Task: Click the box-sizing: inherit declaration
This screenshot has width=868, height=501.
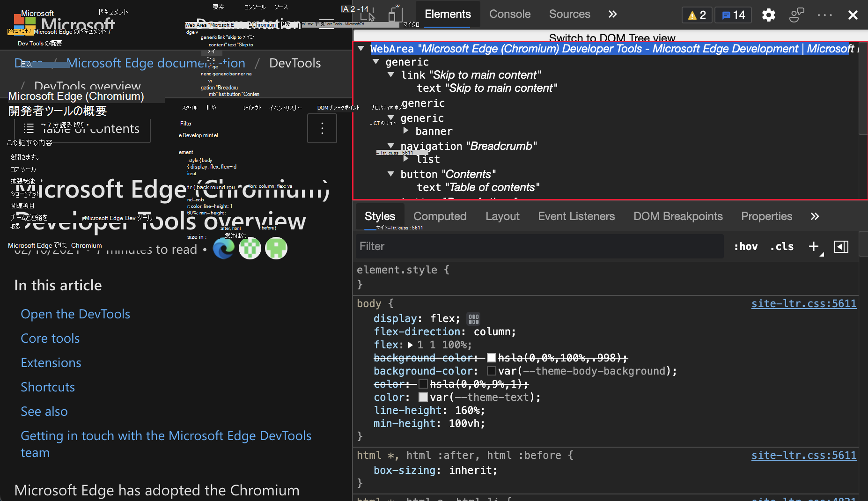Action: pyautogui.click(x=435, y=471)
